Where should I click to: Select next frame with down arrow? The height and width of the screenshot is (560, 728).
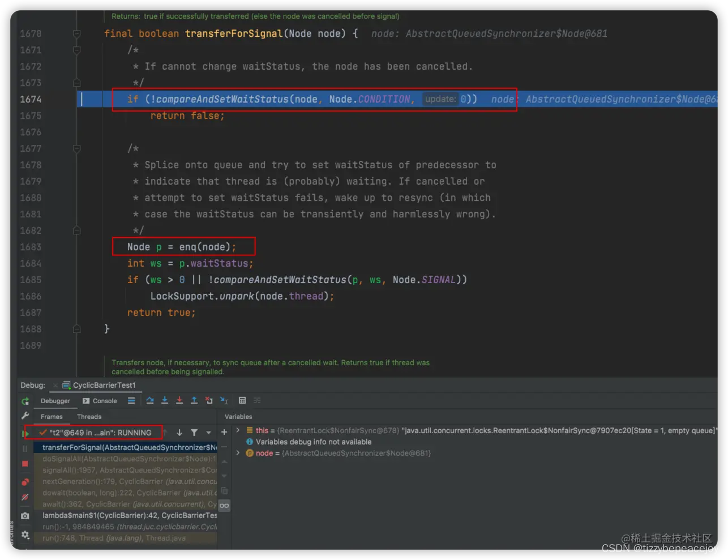(179, 433)
